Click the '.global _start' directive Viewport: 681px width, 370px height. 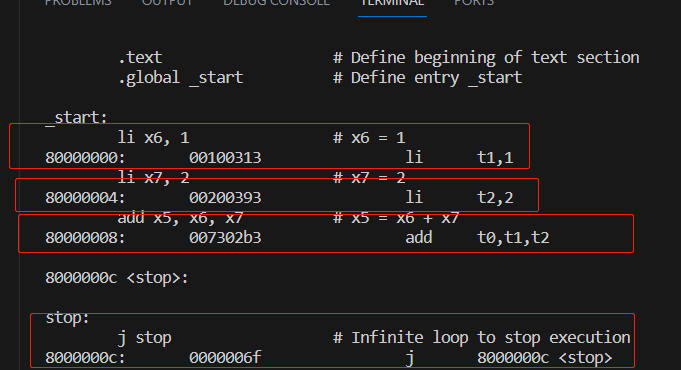point(181,78)
